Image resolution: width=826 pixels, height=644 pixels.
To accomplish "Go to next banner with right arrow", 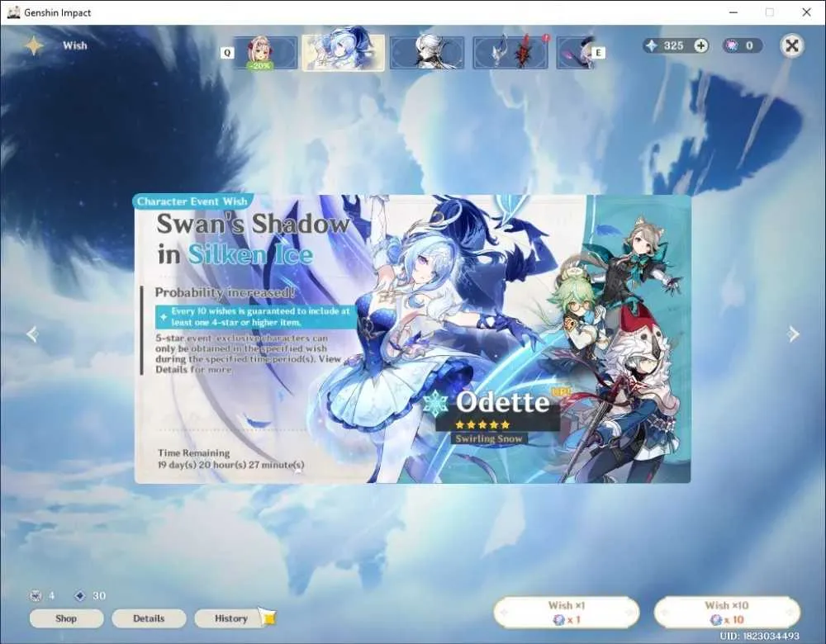I will [793, 334].
